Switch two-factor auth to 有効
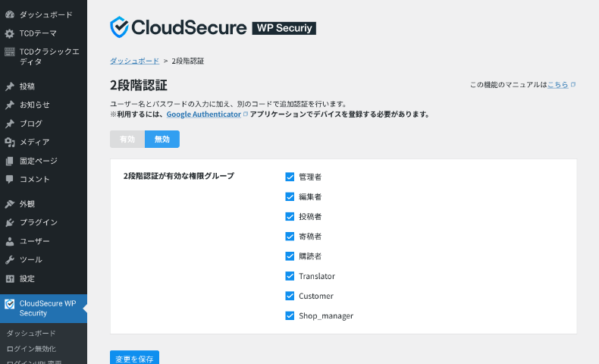The width and height of the screenshot is (599, 364). pyautogui.click(x=127, y=139)
